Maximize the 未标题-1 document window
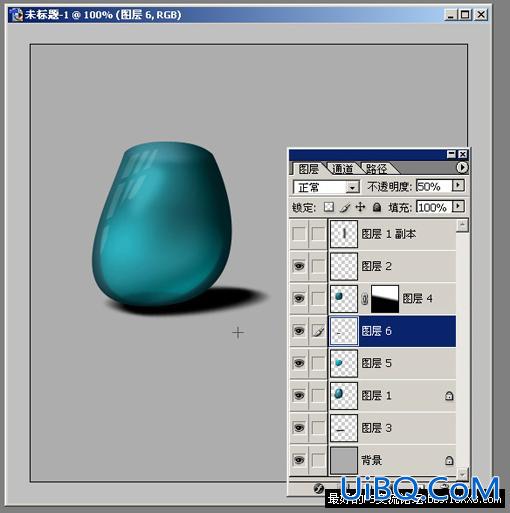510x513 pixels. [465, 15]
